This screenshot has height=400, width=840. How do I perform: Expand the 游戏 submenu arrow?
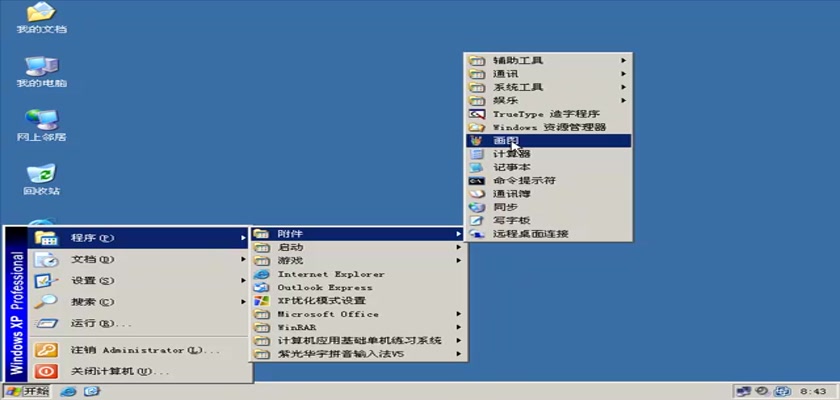click(459, 261)
